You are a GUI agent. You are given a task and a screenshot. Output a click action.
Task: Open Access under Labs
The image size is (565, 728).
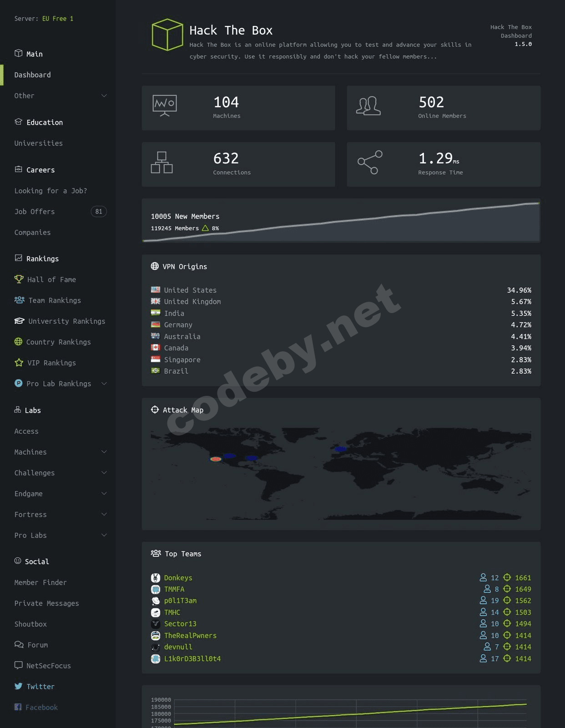[26, 431]
